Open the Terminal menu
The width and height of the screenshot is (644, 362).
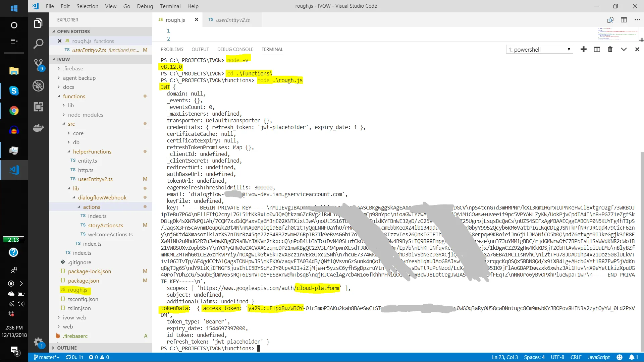tap(170, 6)
